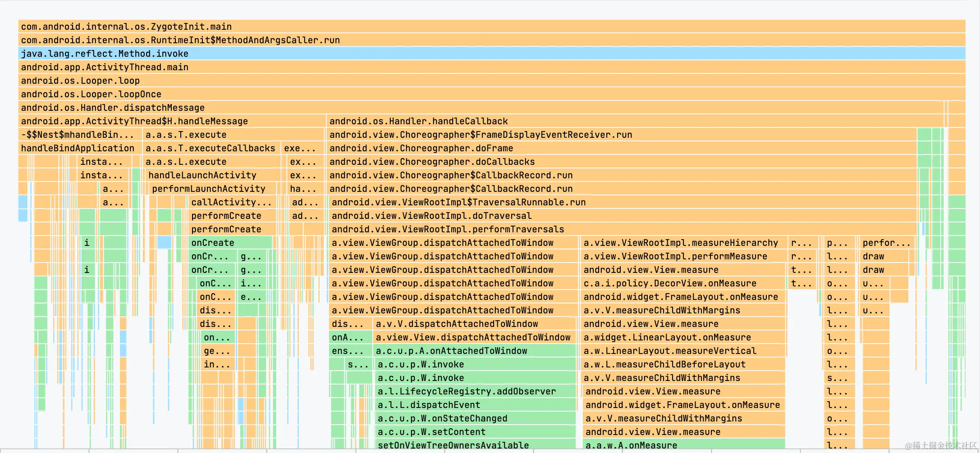Click the a.v.V.dispatchAttachedToWindow frame
The image size is (980, 453).
tap(474, 324)
